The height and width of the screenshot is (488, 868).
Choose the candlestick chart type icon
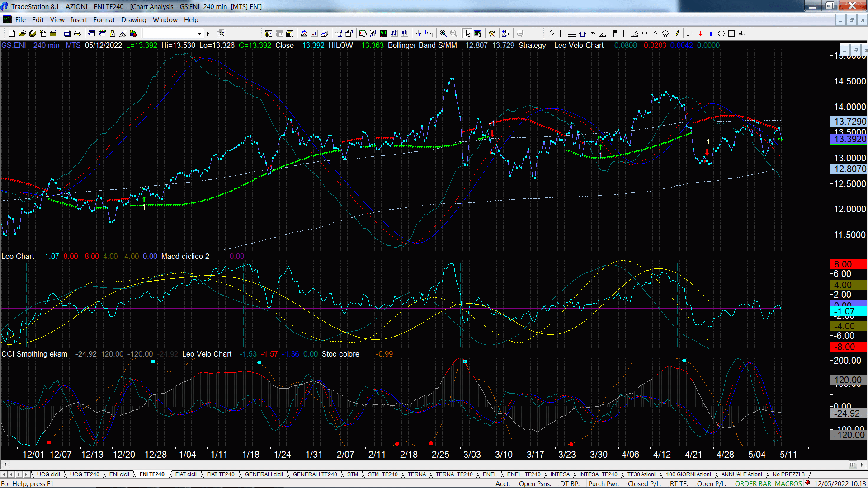click(x=405, y=33)
